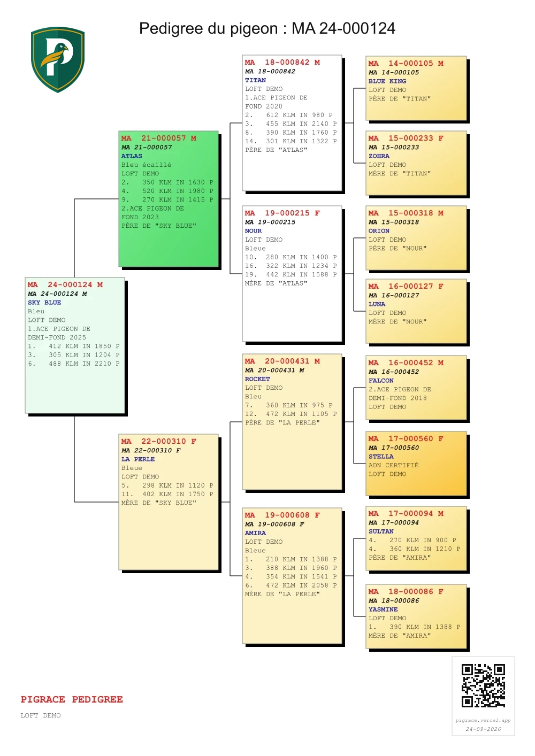Click the green shield pigeon logo
The width and height of the screenshot is (535, 756).
pyautogui.click(x=58, y=59)
